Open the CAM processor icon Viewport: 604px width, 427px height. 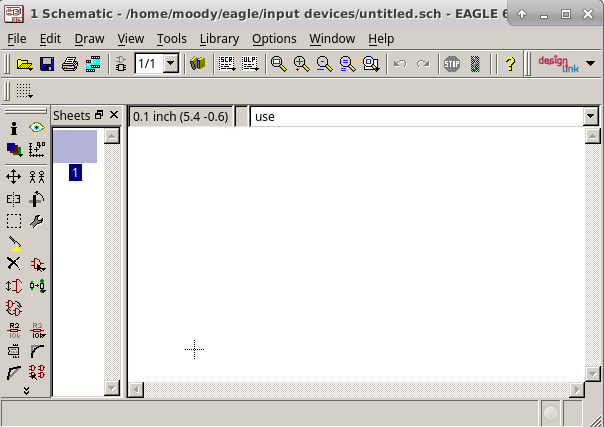93,64
